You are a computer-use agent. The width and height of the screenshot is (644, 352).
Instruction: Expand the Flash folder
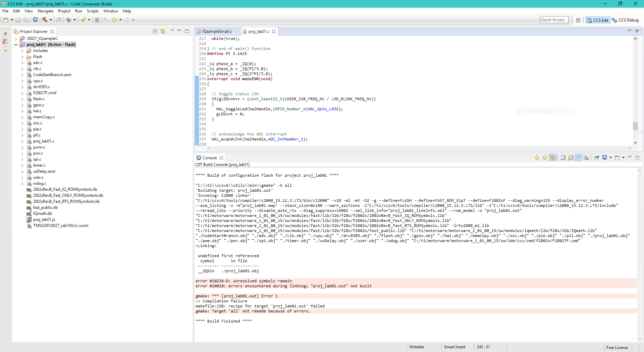click(22, 57)
